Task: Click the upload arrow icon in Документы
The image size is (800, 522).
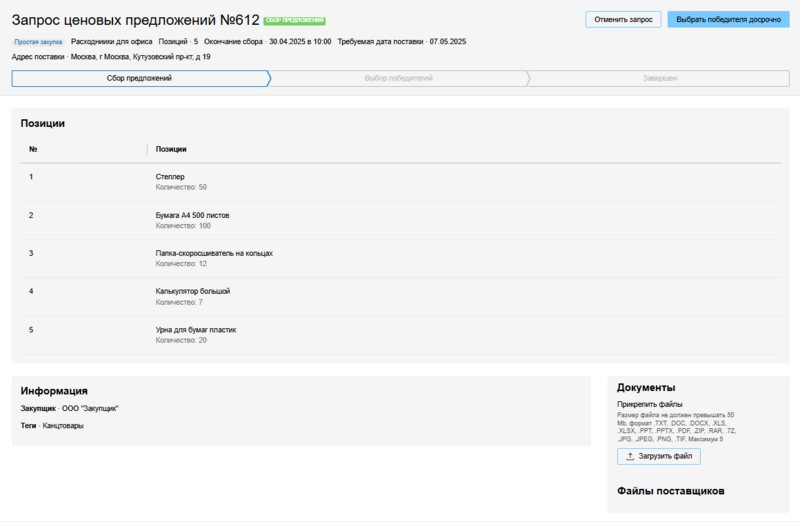Action: pos(630,457)
